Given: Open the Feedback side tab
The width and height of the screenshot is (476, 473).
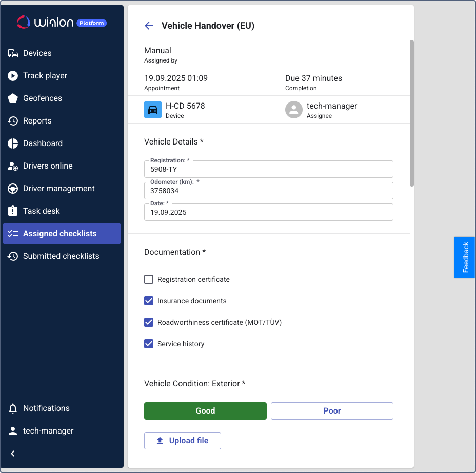Looking at the screenshot, I should pyautogui.click(x=465, y=257).
